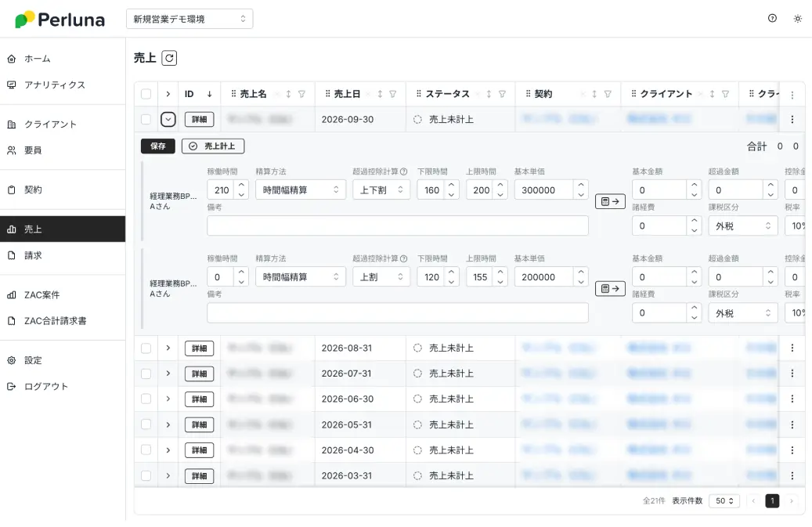The height and width of the screenshot is (527, 812).
Task: Click the filter icon on 契約 column
Action: pyautogui.click(x=608, y=94)
